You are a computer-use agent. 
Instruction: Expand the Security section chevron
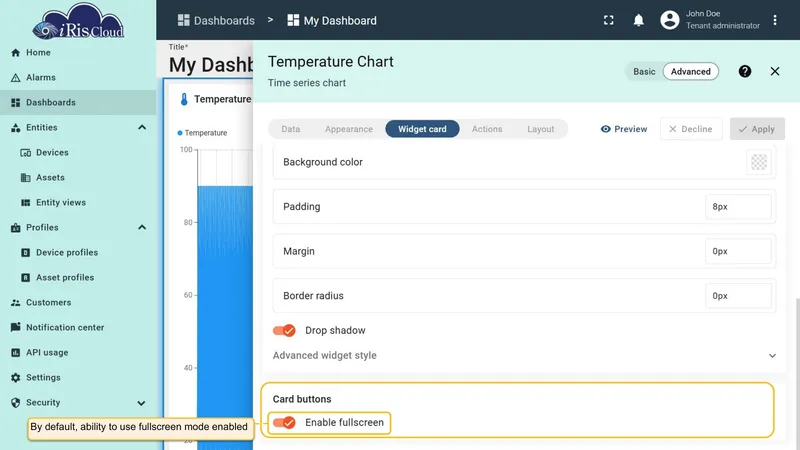pos(141,403)
